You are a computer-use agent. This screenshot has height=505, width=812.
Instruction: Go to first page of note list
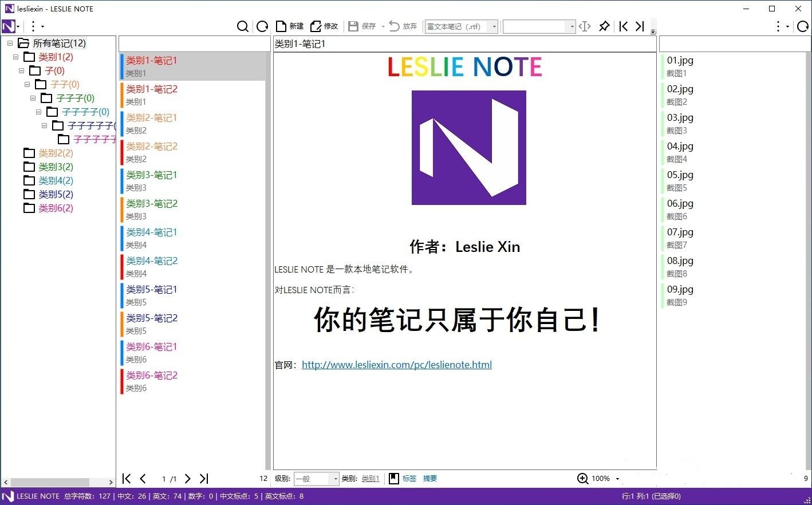coord(127,479)
